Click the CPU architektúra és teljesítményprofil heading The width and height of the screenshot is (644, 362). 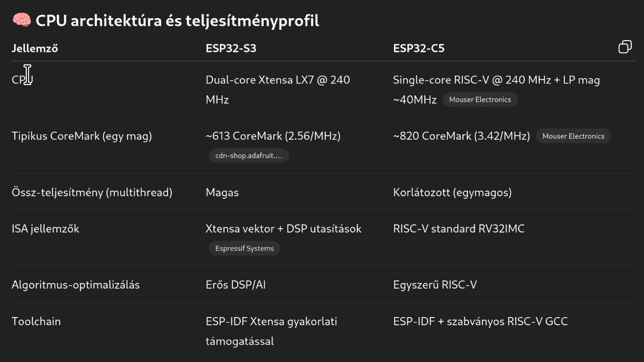(177, 21)
